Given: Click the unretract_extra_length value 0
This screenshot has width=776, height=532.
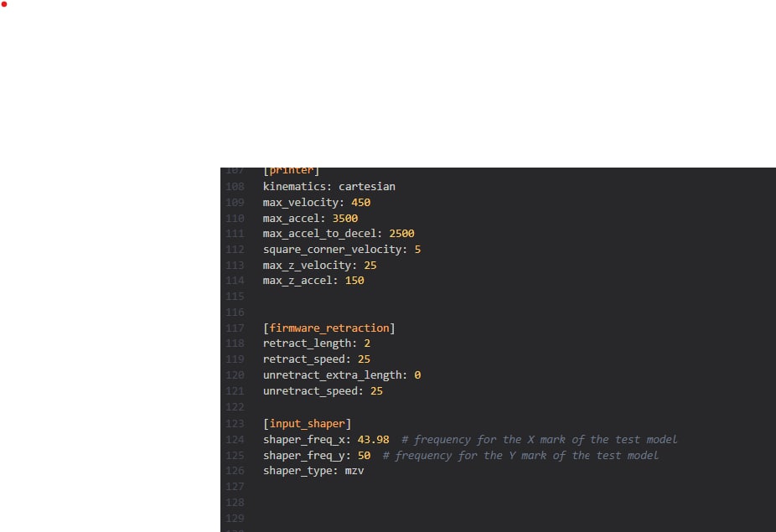Looking at the screenshot, I should click(417, 375).
